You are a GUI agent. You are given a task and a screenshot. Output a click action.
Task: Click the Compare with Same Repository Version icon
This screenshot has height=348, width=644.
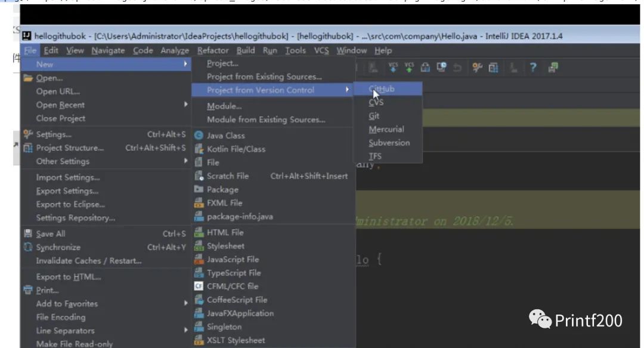(x=425, y=67)
